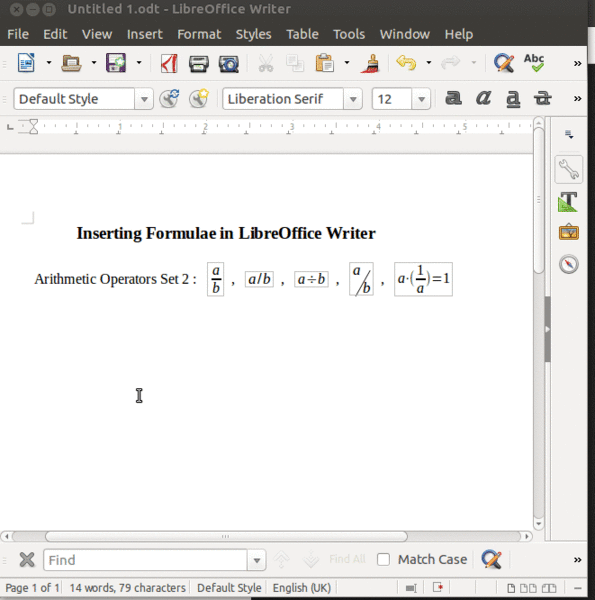The width and height of the screenshot is (595, 600).
Task: Open the sidebar Gallery icon
Action: click(x=569, y=232)
